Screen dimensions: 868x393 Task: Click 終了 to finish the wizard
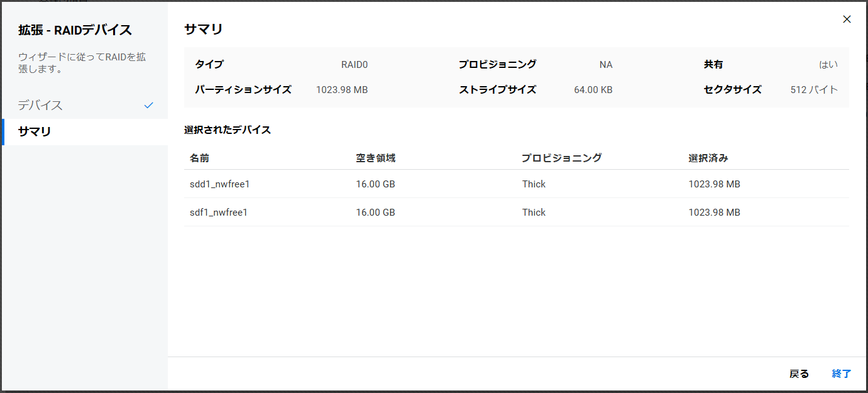(x=841, y=374)
